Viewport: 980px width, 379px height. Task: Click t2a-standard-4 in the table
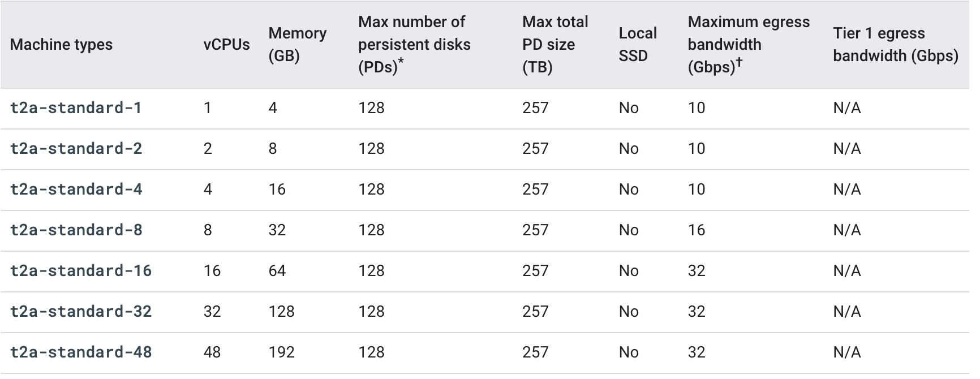pyautogui.click(x=76, y=189)
